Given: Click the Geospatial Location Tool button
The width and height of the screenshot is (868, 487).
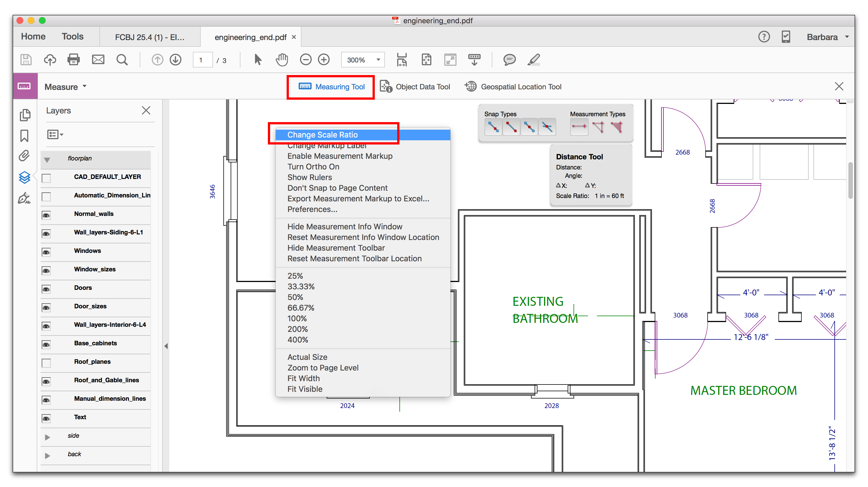Looking at the screenshot, I should click(513, 87).
